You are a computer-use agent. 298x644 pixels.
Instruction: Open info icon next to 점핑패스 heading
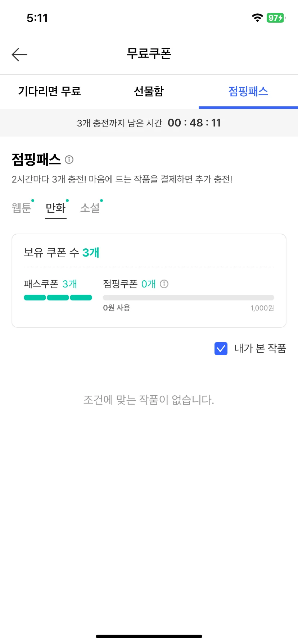click(69, 160)
